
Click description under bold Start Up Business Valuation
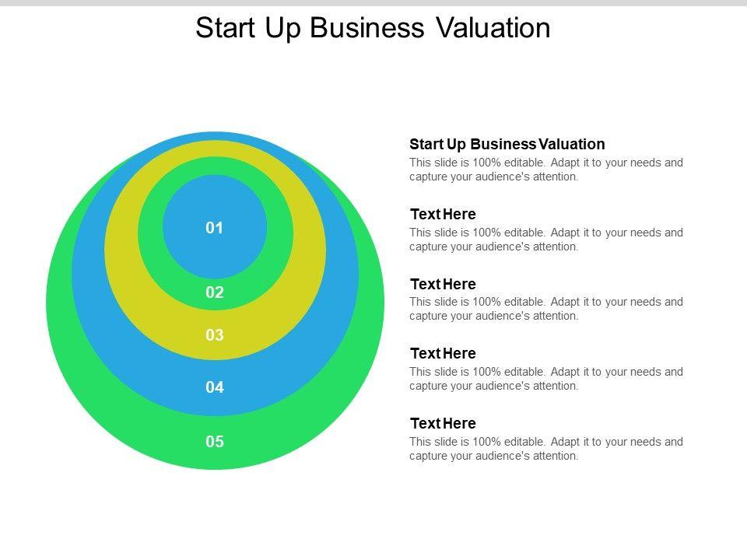pyautogui.click(x=545, y=170)
